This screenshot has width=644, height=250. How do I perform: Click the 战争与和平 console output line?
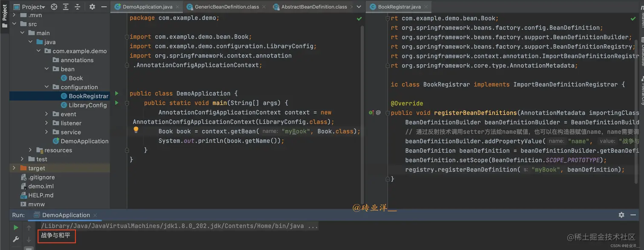55,235
